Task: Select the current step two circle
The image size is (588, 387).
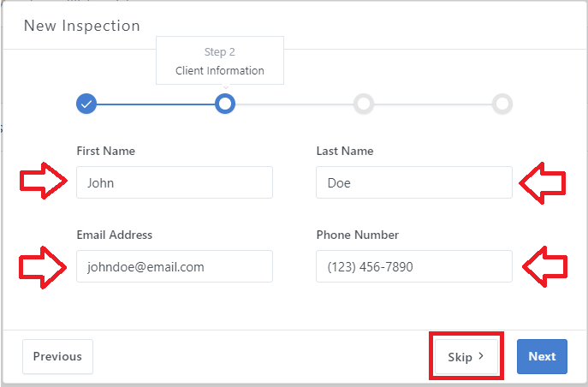Action: (x=224, y=104)
